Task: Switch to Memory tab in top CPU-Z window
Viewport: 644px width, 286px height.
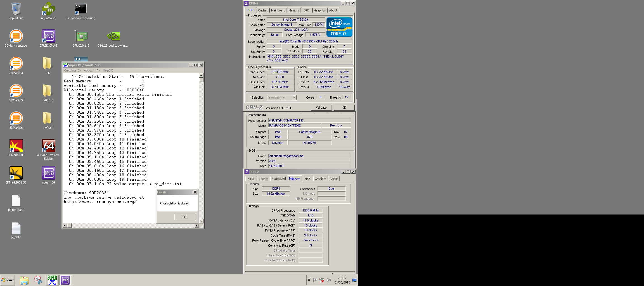Action: (x=294, y=10)
